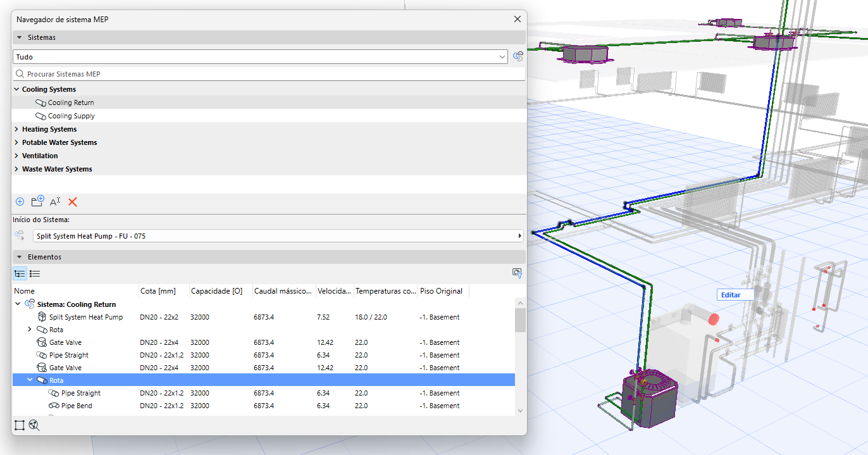
Task: Click the MEP systems icon beside the Tudo dropdown
Action: pyautogui.click(x=518, y=57)
